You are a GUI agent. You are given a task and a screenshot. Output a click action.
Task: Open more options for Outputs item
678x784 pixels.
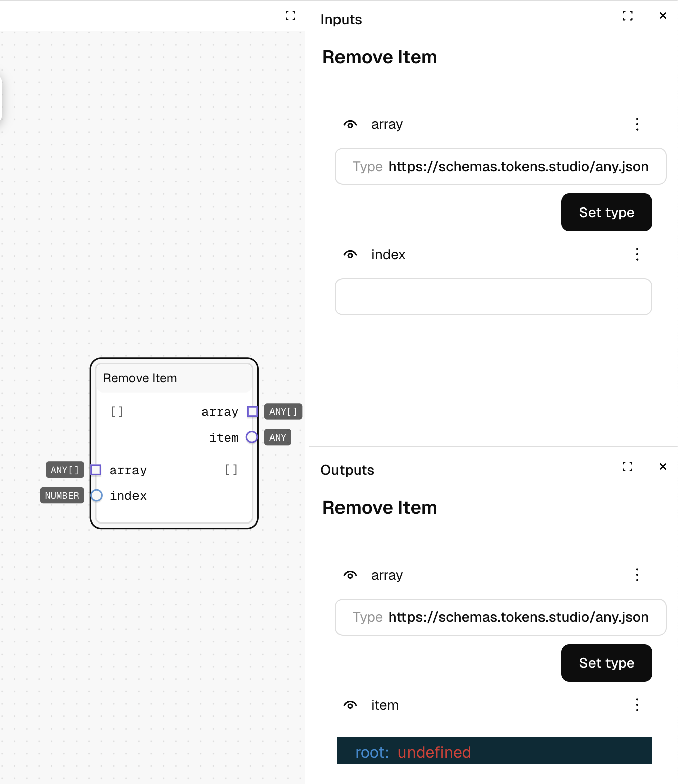[x=637, y=705]
